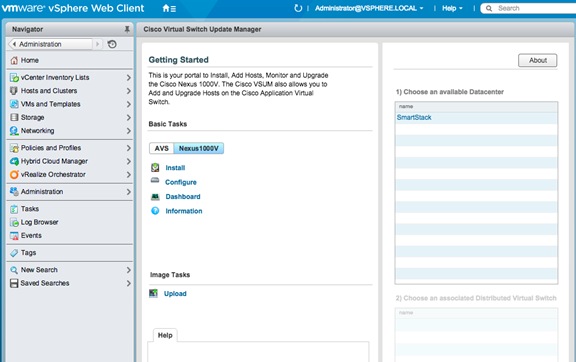Image resolution: width=576 pixels, height=362 pixels.
Task: Click Policies and Profiles icon
Action: click(14, 148)
